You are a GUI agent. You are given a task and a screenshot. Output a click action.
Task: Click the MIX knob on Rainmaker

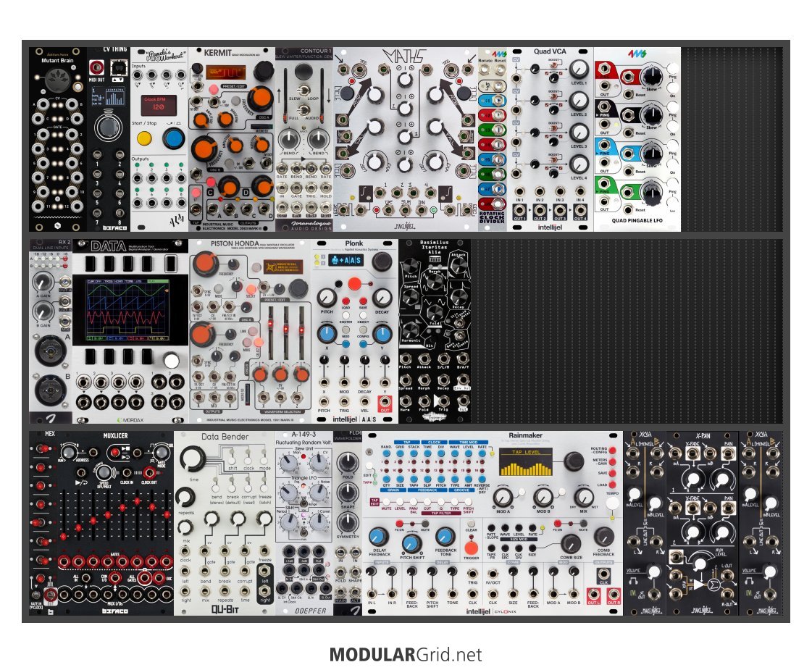(x=584, y=497)
